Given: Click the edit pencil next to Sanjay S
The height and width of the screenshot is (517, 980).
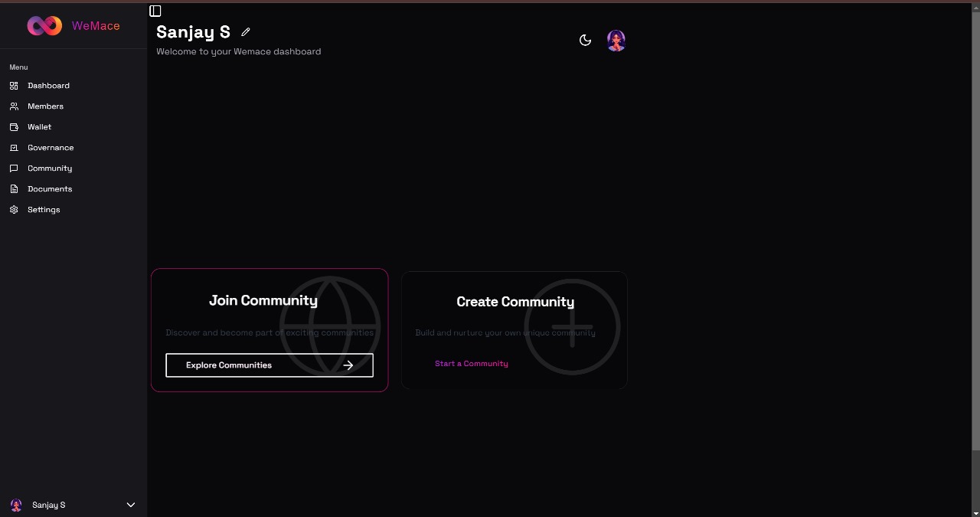Looking at the screenshot, I should [245, 31].
